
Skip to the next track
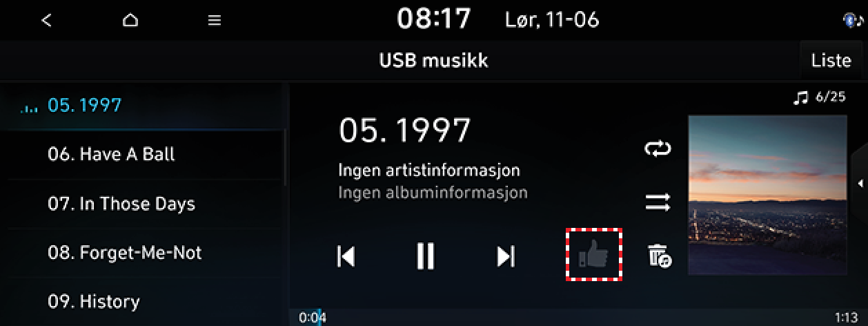click(506, 256)
